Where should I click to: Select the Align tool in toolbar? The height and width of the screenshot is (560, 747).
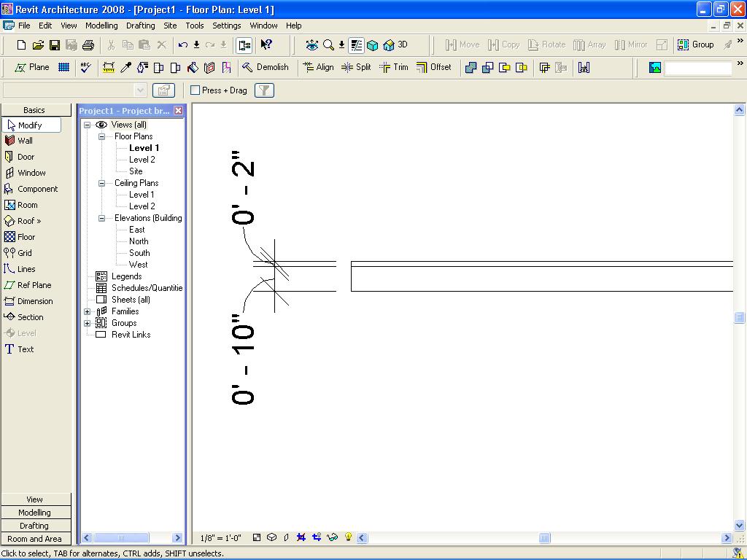(318, 67)
